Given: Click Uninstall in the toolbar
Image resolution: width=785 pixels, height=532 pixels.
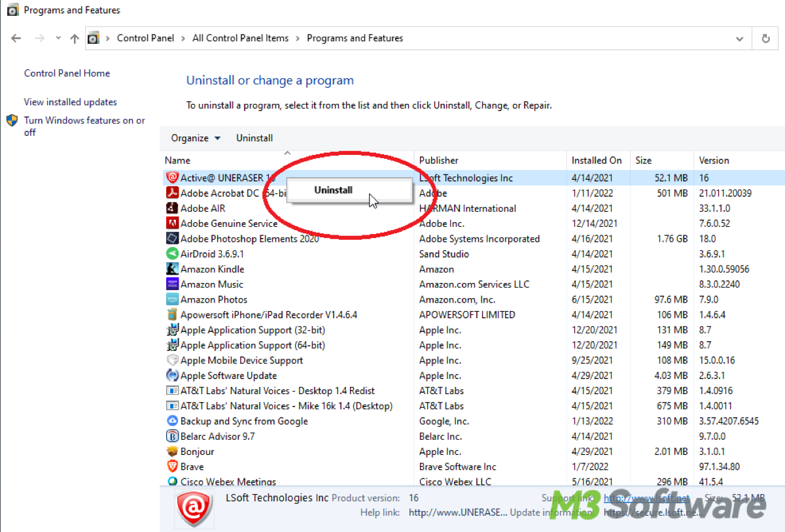Looking at the screenshot, I should click(254, 138).
